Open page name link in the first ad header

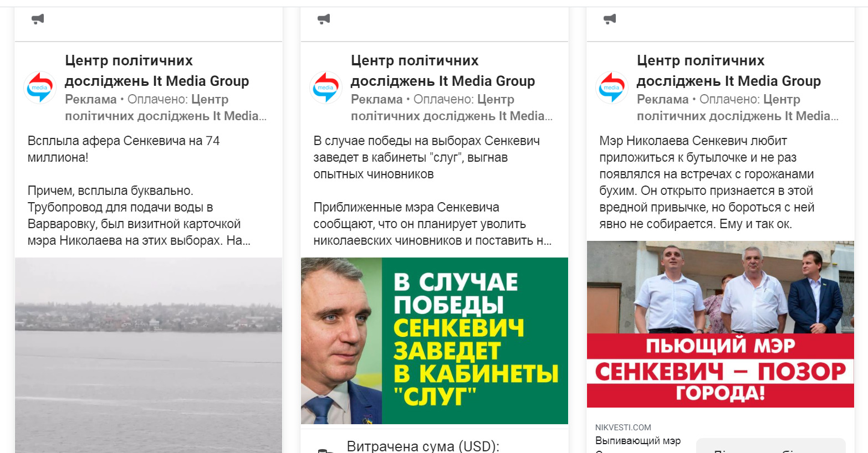click(x=157, y=71)
